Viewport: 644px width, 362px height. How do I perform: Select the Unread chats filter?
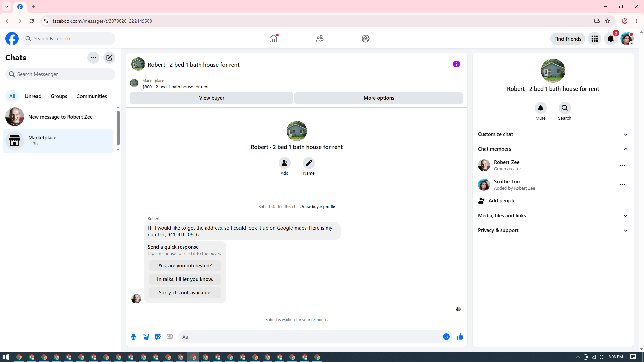coord(33,96)
